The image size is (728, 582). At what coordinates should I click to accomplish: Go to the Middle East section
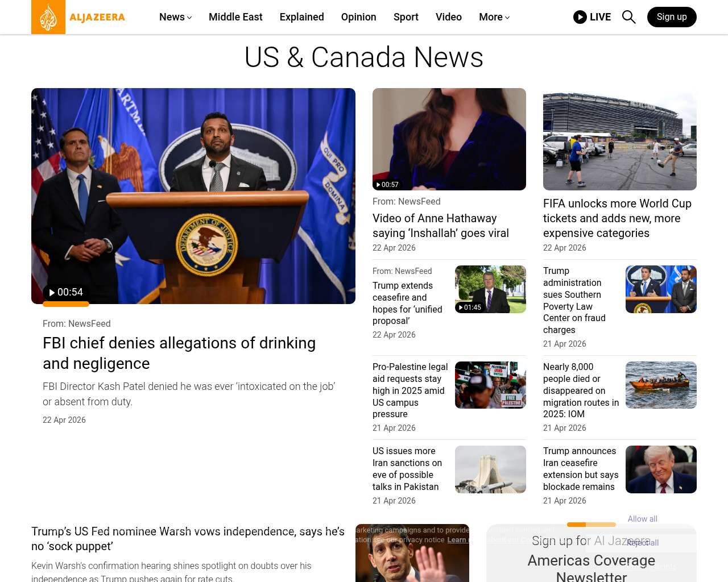point(235,17)
